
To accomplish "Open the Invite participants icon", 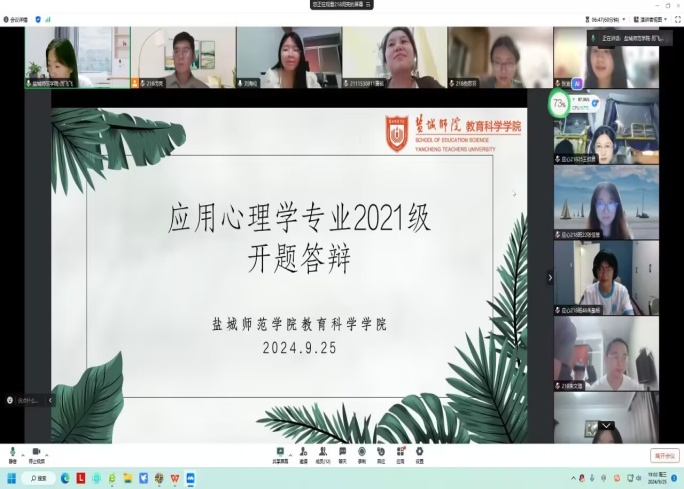I will point(303,452).
